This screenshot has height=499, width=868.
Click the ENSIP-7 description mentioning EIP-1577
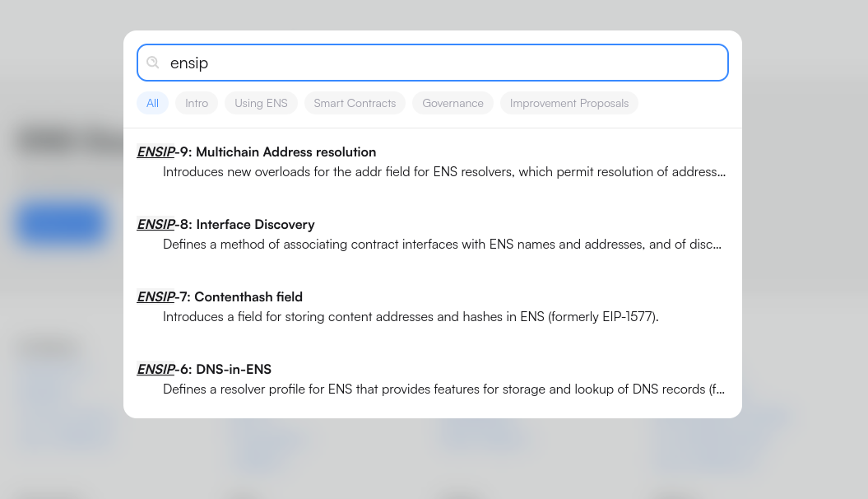pos(411,316)
